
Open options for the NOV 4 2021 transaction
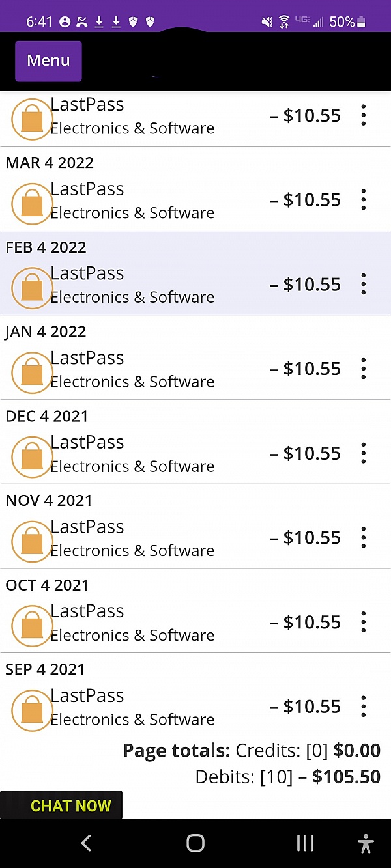(363, 538)
